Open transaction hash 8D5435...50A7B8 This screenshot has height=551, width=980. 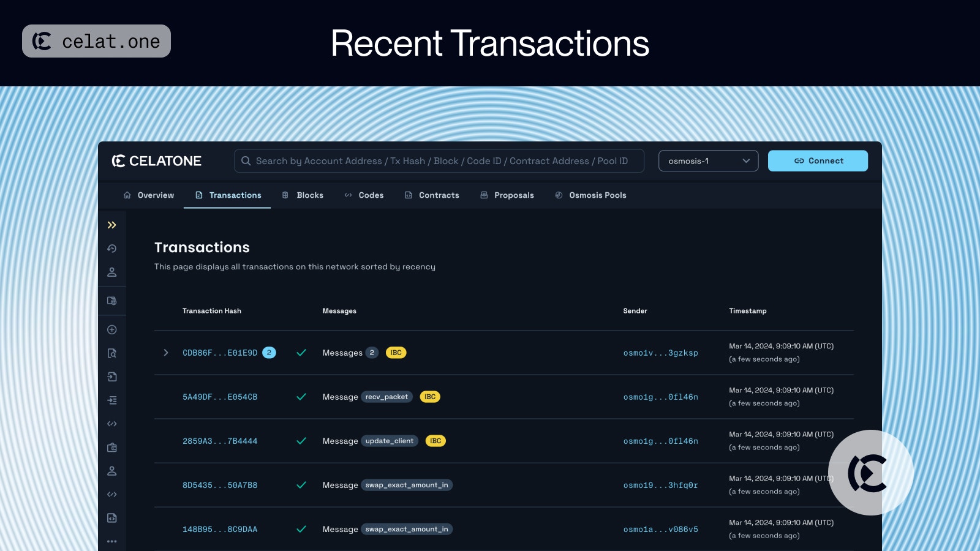[x=220, y=485]
